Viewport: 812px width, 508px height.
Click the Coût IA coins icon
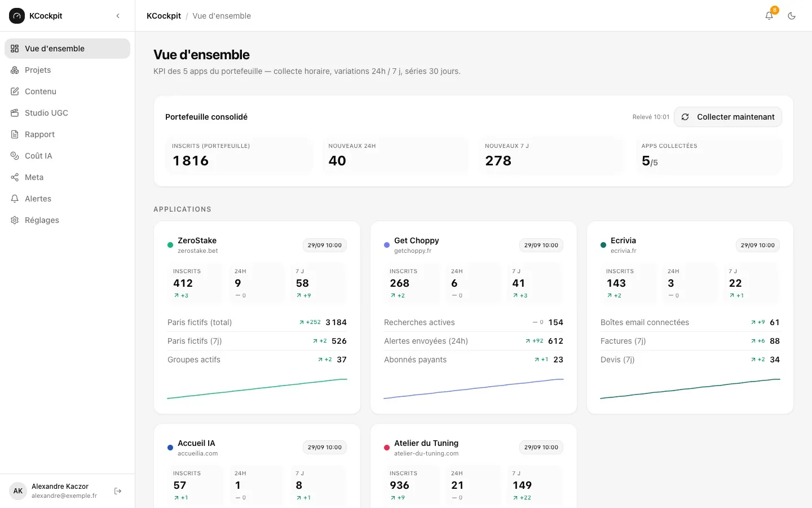(x=15, y=156)
